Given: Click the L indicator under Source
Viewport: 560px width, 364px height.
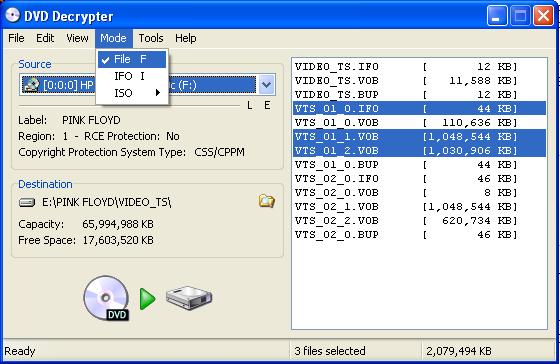Looking at the screenshot, I should (x=250, y=105).
